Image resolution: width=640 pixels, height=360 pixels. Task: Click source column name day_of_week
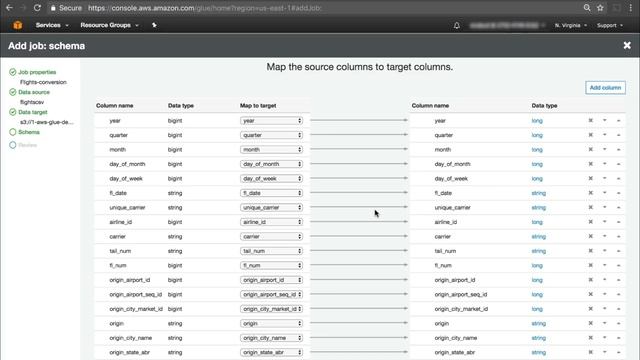tap(126, 179)
